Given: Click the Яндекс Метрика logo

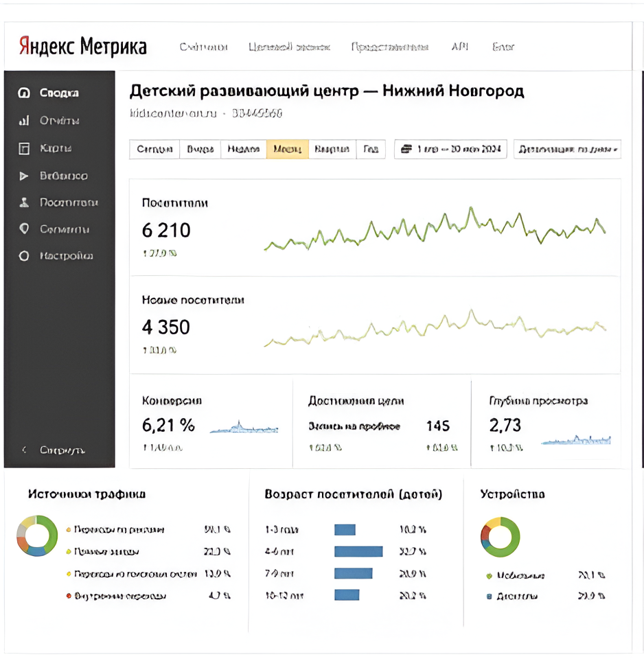Looking at the screenshot, I should (82, 47).
